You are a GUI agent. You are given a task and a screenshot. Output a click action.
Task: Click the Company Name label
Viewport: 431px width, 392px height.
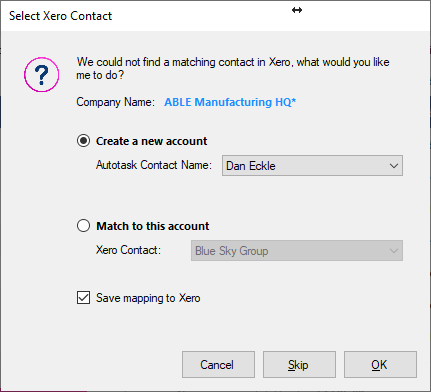point(115,102)
